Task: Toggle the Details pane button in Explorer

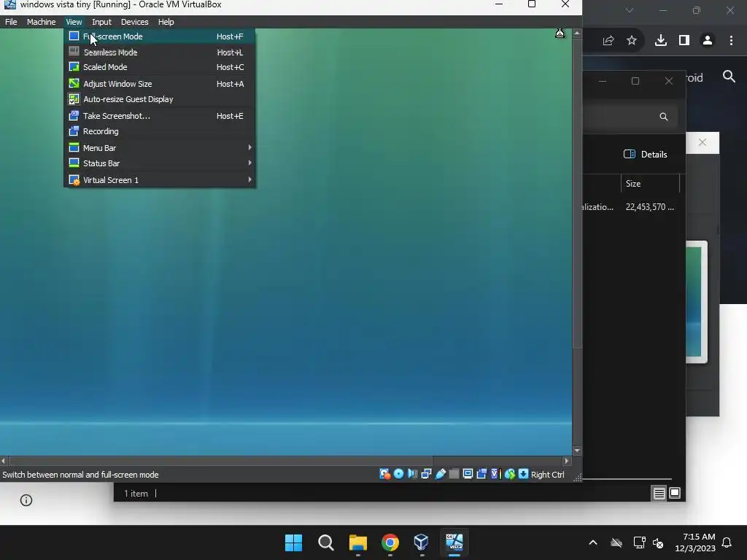Action: (x=646, y=155)
